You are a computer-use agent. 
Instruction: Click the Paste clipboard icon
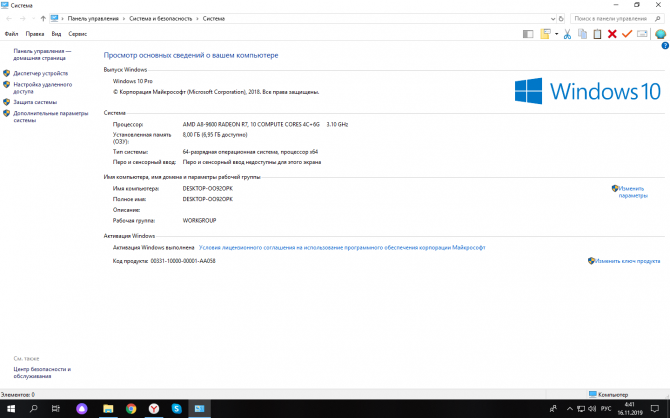click(x=597, y=33)
